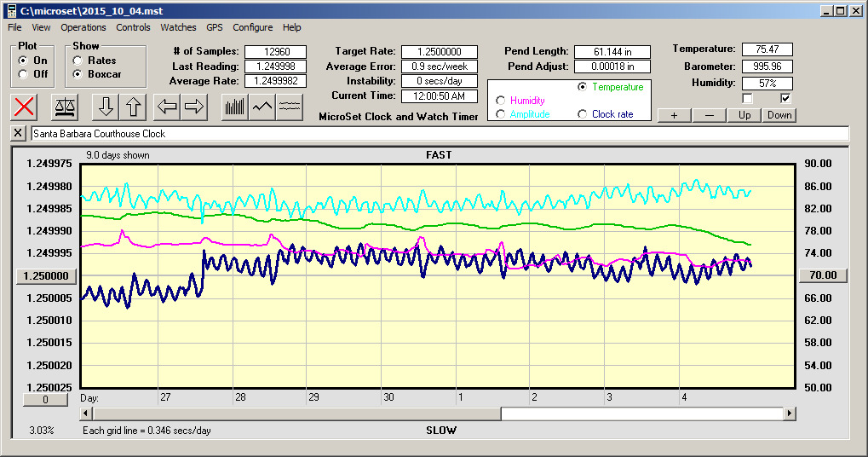The width and height of the screenshot is (868, 457).
Task: Click the Humidity reading field
Action: [767, 83]
